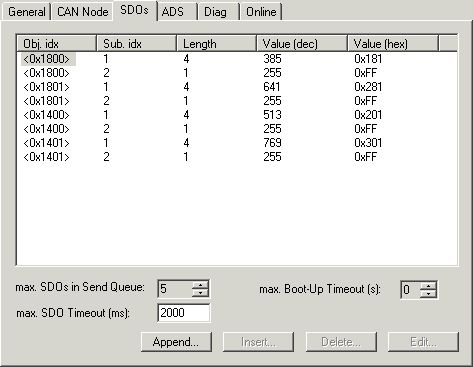Click the decimal value 513 cell
This screenshot has width=473, height=367.
272,115
